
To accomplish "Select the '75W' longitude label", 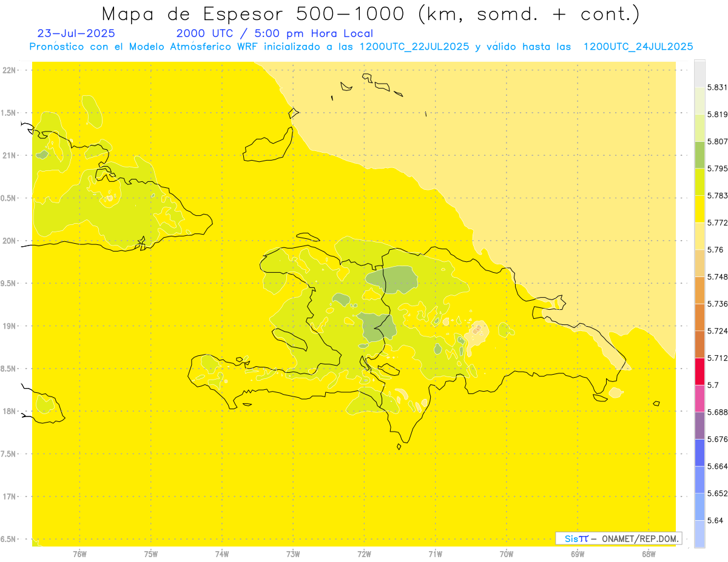I will [x=151, y=554].
